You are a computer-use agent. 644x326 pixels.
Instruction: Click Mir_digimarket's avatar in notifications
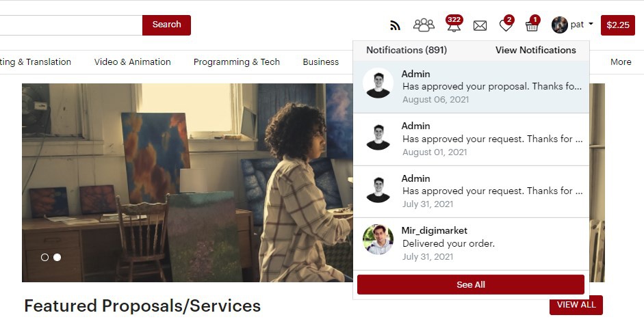pyautogui.click(x=378, y=240)
